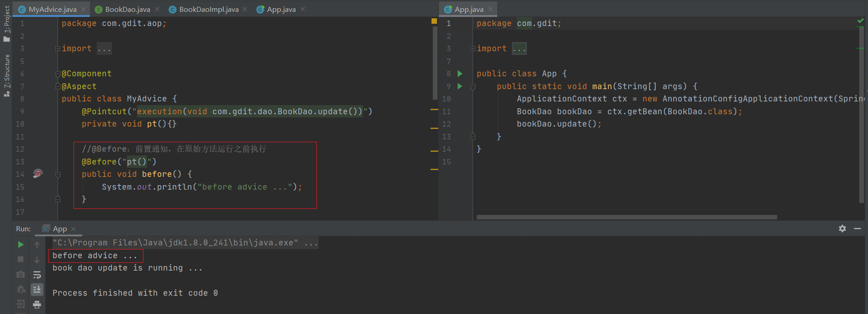This screenshot has height=314, width=868.
Task: Click System.out.println before advice statement
Action: click(202, 187)
